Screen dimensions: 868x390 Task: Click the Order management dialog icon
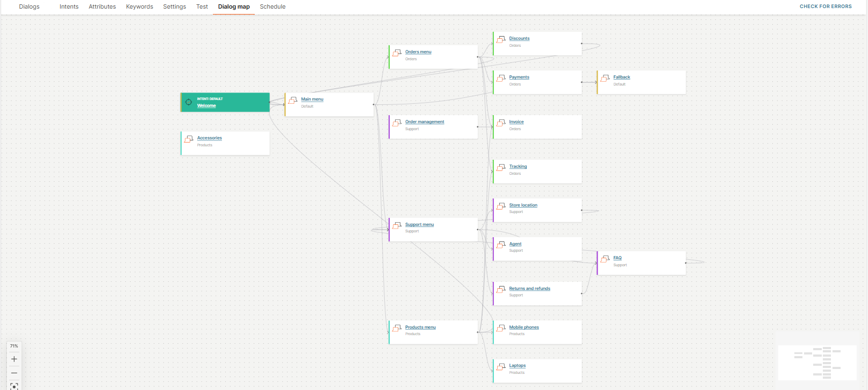(397, 123)
